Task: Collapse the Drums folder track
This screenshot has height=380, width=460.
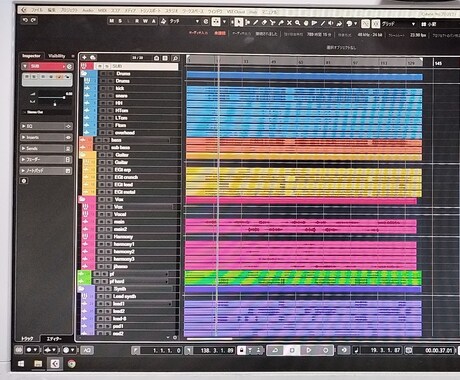Action: [x=83, y=74]
